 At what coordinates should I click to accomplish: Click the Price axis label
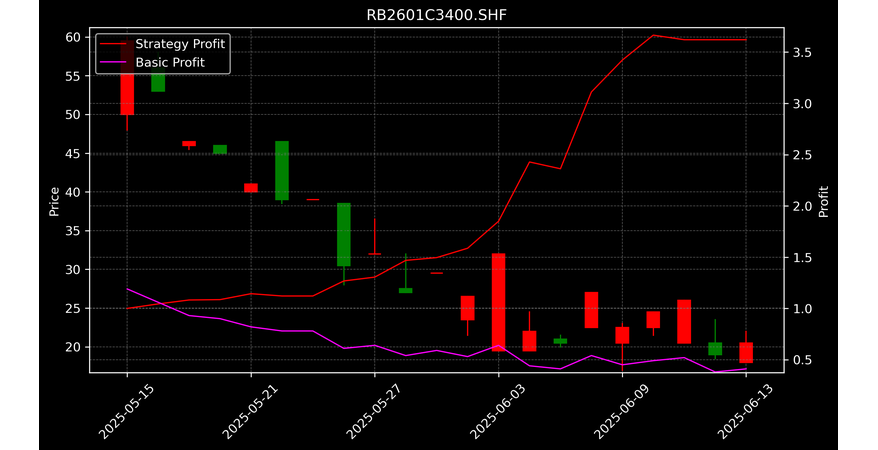click(54, 201)
